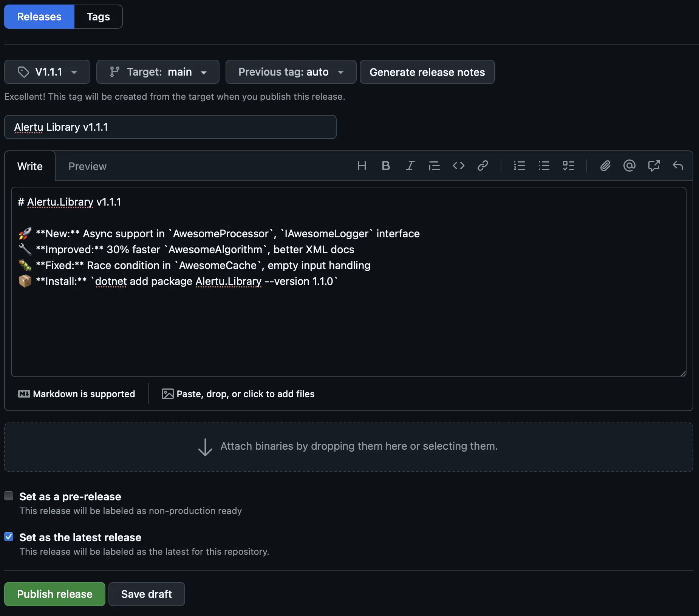This screenshot has width=699, height=616.
Task: Disable Set as the latest release
Action: pos(9,537)
